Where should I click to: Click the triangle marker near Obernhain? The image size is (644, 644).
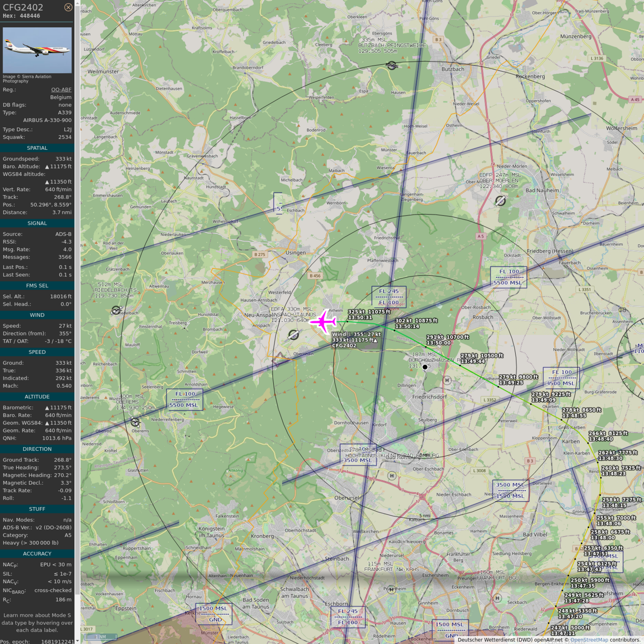[x=280, y=357]
